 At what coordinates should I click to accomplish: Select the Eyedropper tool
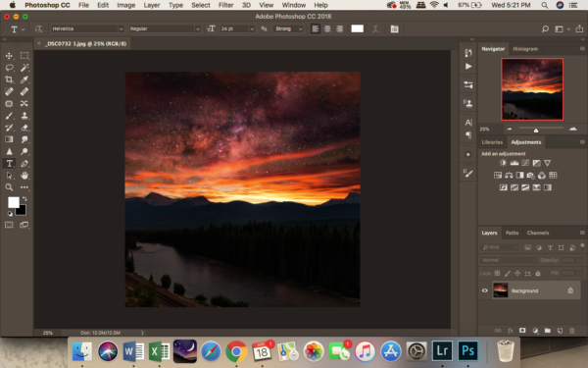[x=24, y=79]
